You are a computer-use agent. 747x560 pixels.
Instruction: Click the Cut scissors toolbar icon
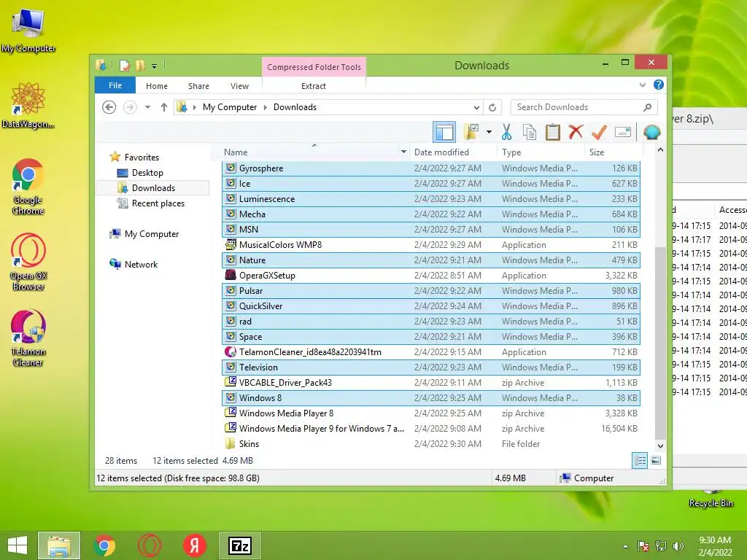[506, 132]
